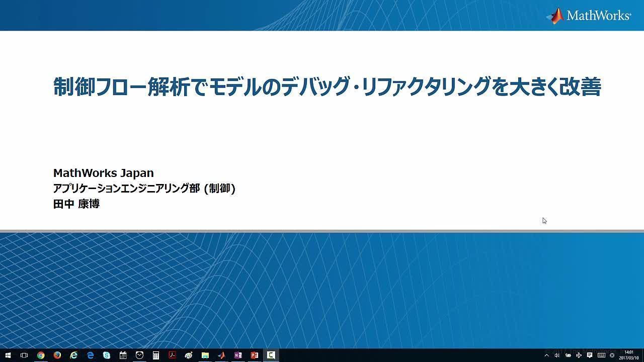Viewport: 644px width, 362px height.
Task: Switch to MATLAB from the taskbar
Action: point(221,355)
